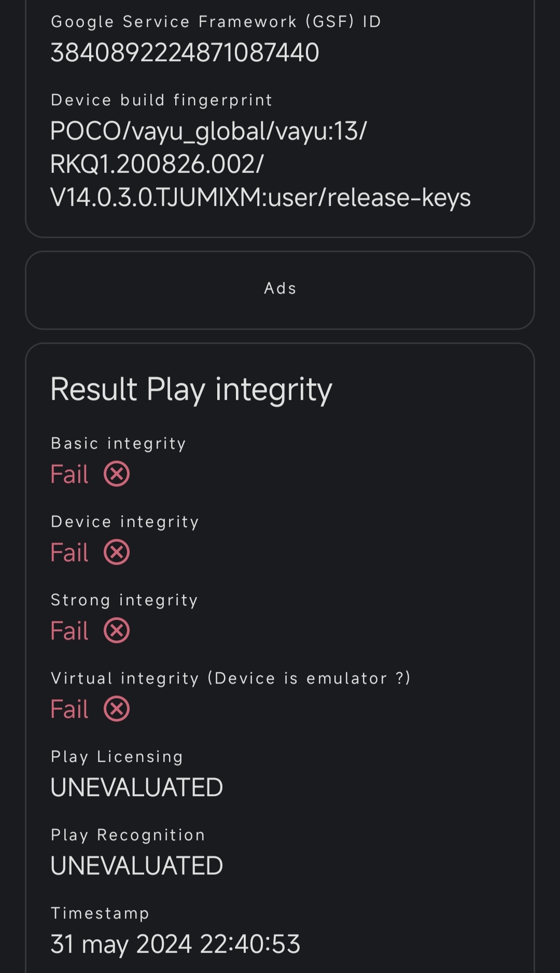
Task: Select the Device integrity Fail text
Action: point(69,552)
